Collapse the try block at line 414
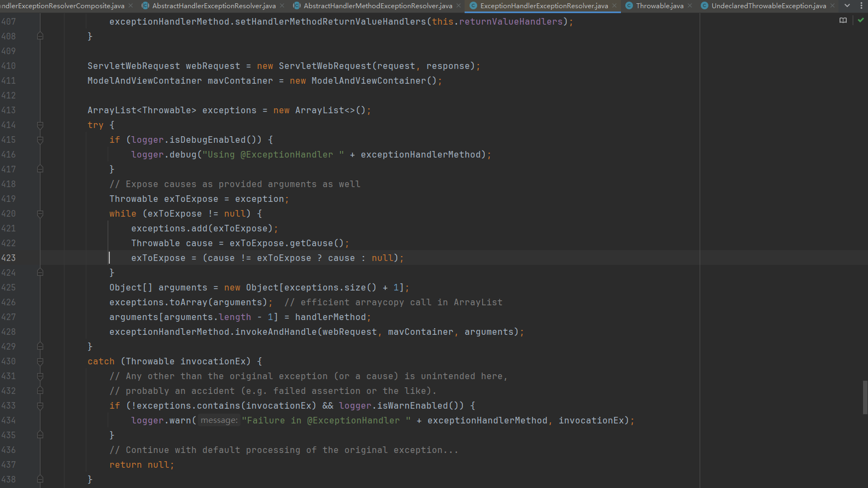Screen dimensions: 868x488 40,125
